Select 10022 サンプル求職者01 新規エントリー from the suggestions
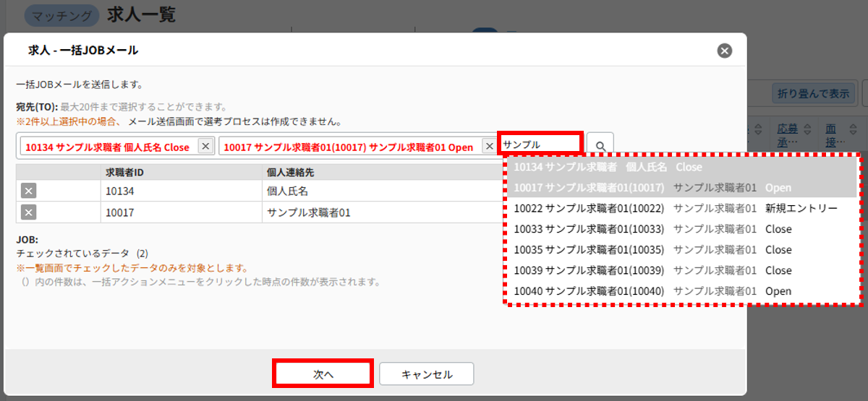The width and height of the screenshot is (868, 401). [676, 208]
